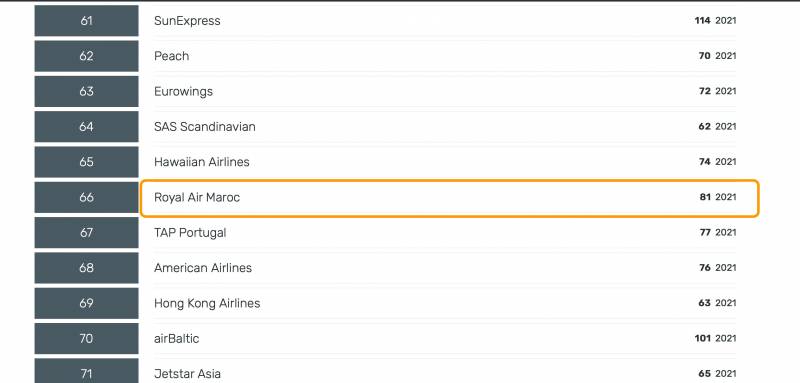Image resolution: width=800 pixels, height=383 pixels.
Task: Click airBaltic previous ranking 101 2021
Action: pos(715,339)
